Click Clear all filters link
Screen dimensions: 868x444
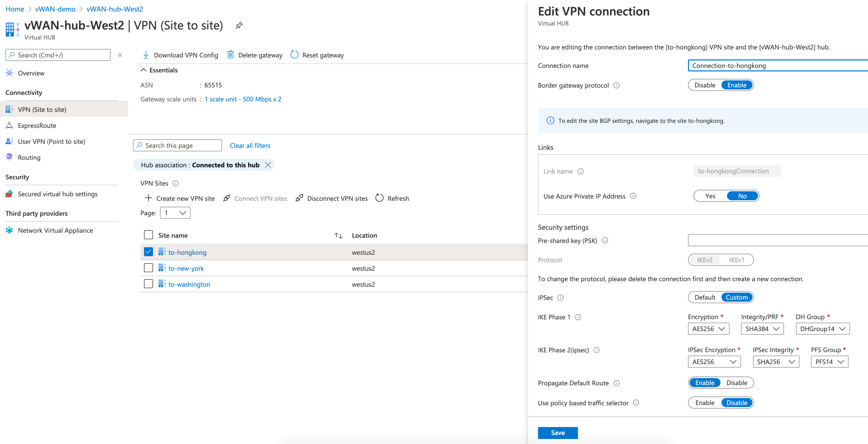(250, 145)
